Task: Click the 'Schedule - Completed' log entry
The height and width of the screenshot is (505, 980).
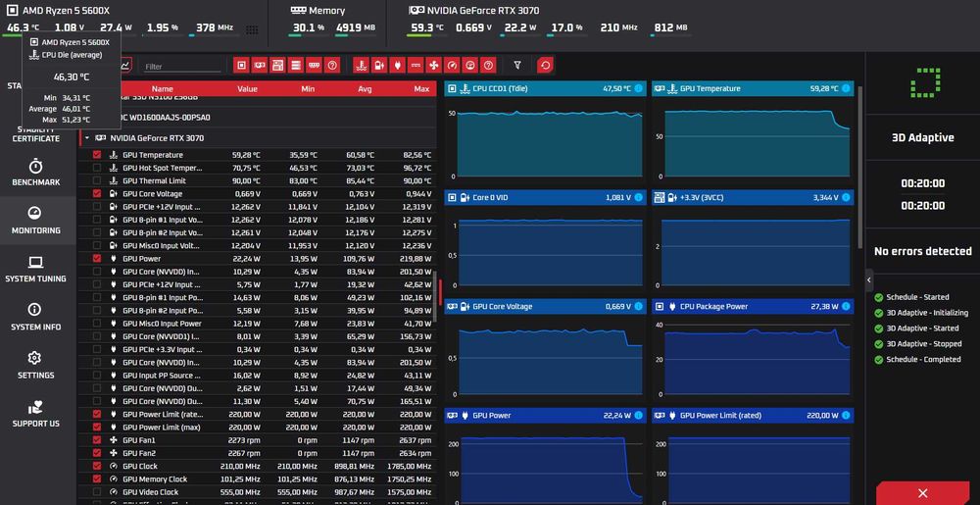Action: click(924, 359)
